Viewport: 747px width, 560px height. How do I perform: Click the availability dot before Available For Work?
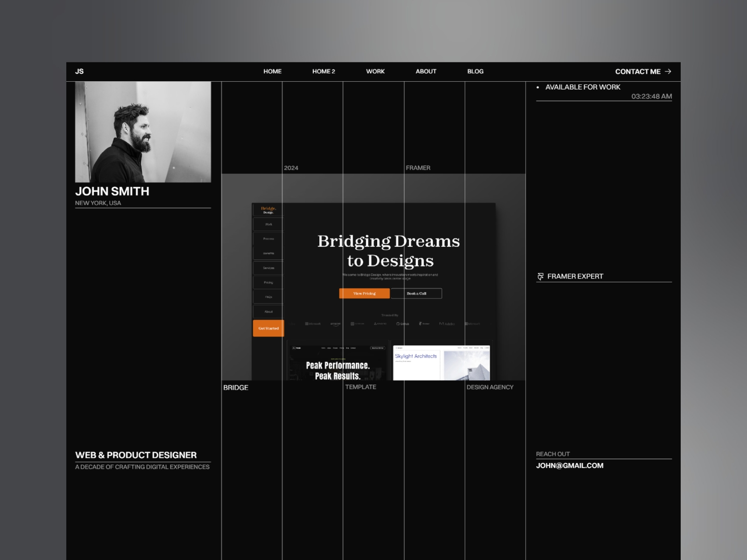tap(538, 87)
